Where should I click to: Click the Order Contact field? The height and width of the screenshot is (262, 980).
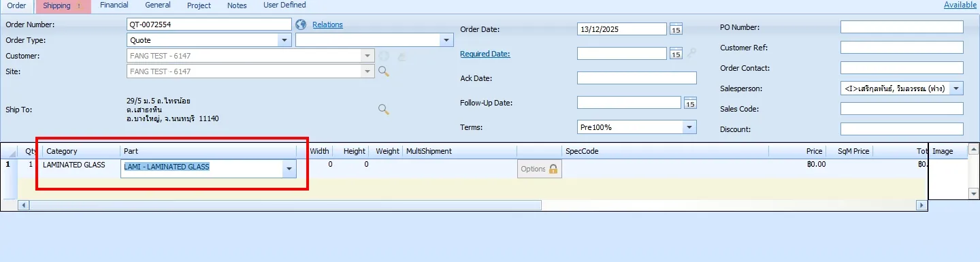tap(902, 68)
